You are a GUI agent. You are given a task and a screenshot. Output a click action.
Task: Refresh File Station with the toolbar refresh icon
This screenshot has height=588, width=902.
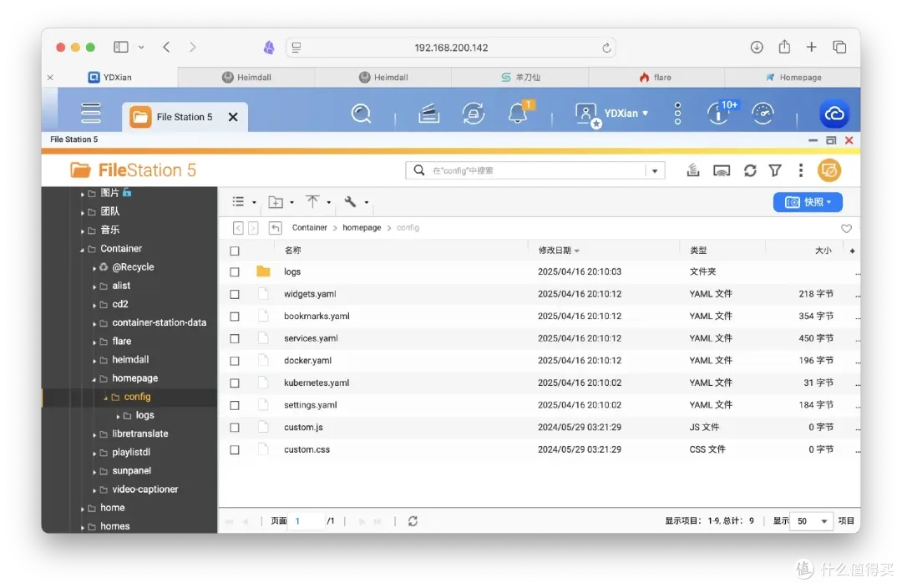tap(749, 170)
